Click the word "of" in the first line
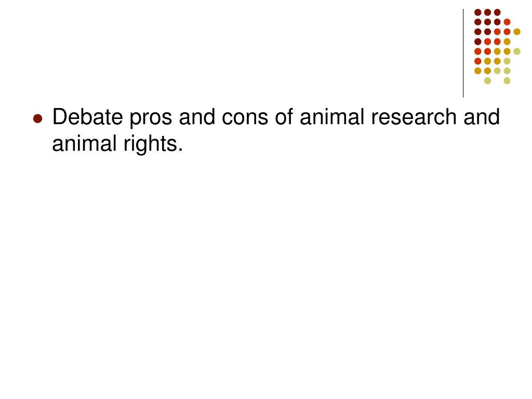Screen dimensions: 532x399 pos(284,117)
